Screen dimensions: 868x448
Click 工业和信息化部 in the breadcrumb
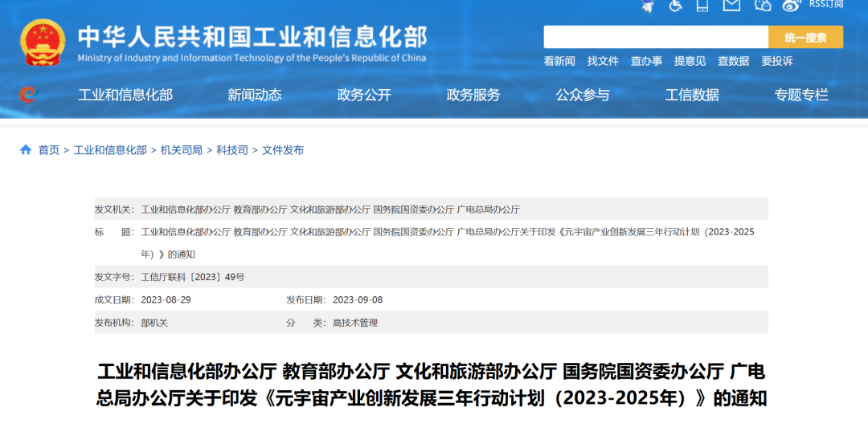click(x=110, y=150)
